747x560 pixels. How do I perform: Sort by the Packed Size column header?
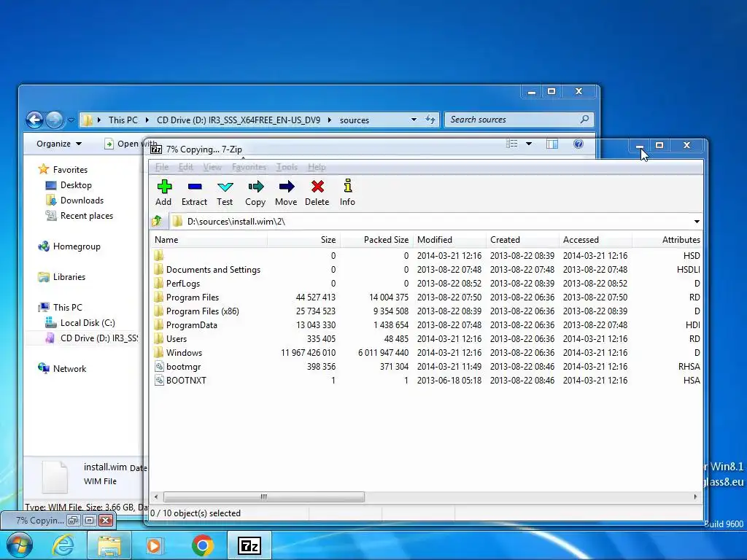[376, 239]
